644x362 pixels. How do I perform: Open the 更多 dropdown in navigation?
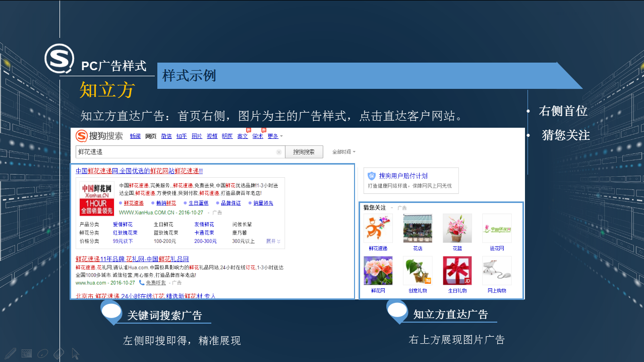click(275, 136)
